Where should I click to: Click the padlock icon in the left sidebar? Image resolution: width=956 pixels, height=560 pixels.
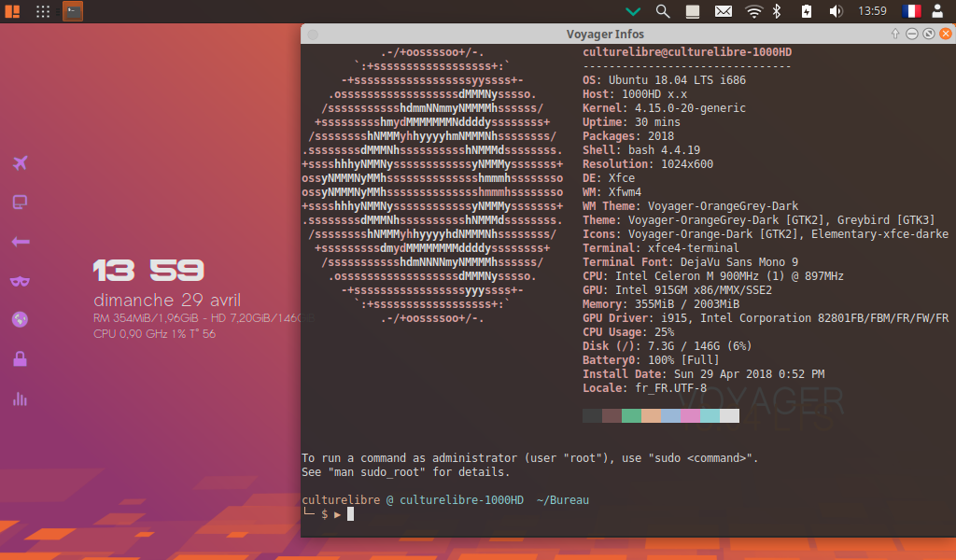20,359
